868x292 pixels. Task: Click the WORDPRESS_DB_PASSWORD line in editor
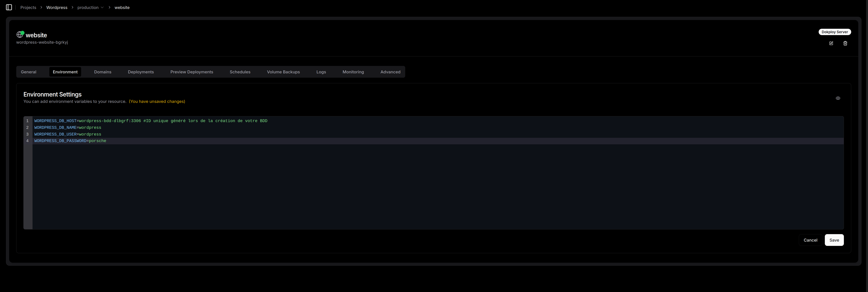pos(70,141)
